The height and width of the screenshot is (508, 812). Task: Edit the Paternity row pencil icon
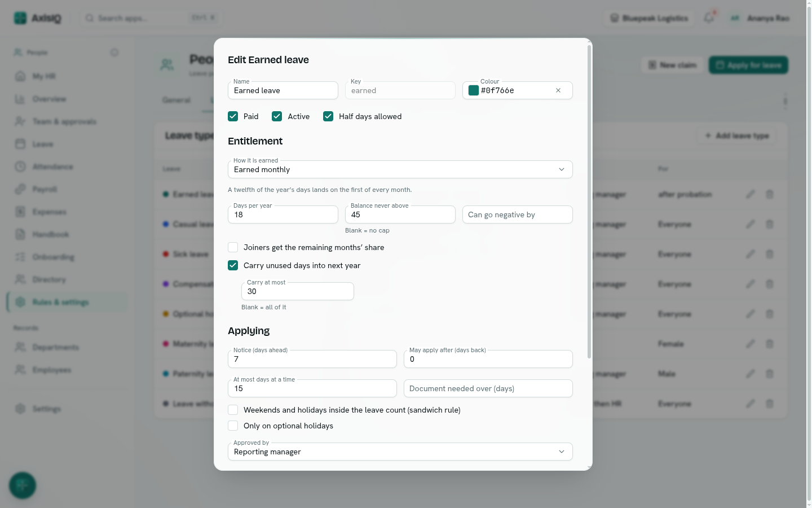click(x=750, y=374)
